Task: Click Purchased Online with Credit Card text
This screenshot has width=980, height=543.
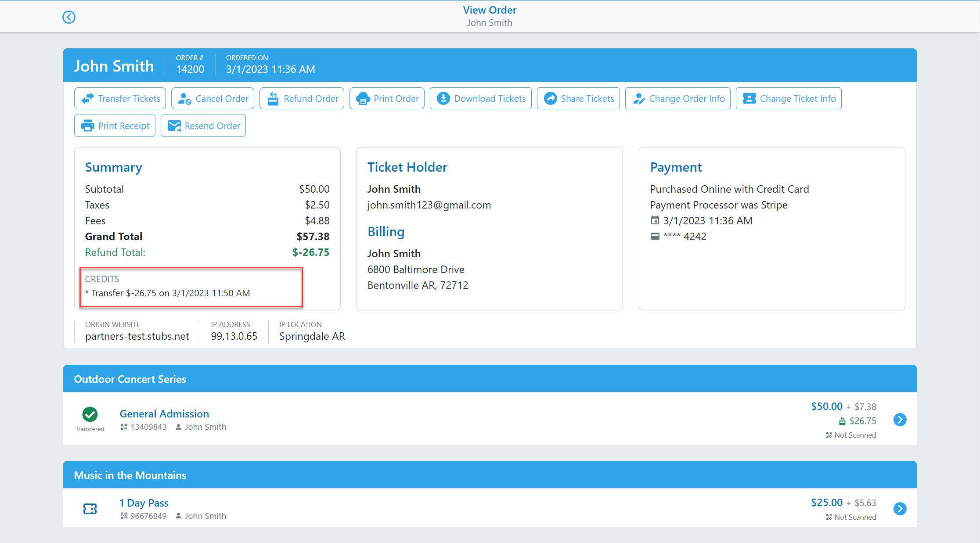Action: [x=729, y=189]
